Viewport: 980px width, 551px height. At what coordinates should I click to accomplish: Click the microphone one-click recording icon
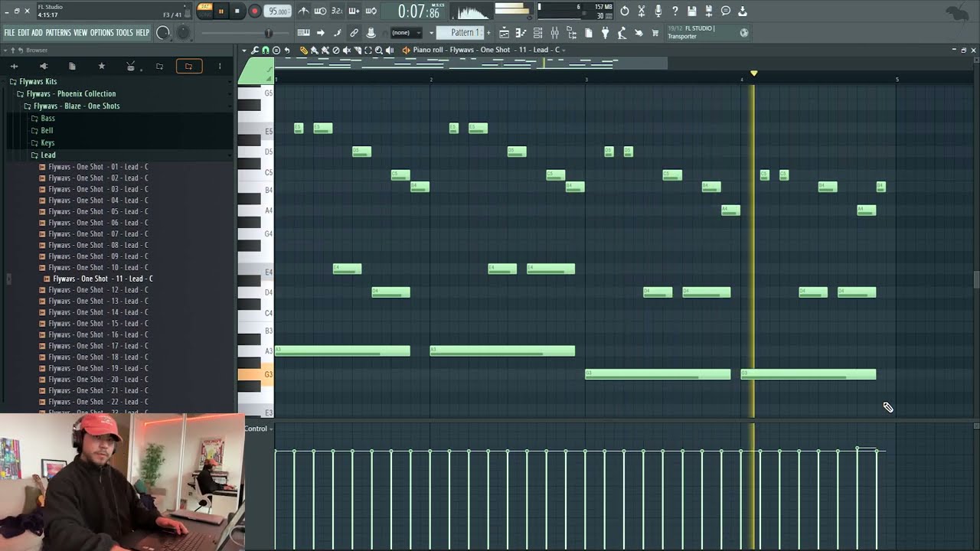tap(658, 11)
